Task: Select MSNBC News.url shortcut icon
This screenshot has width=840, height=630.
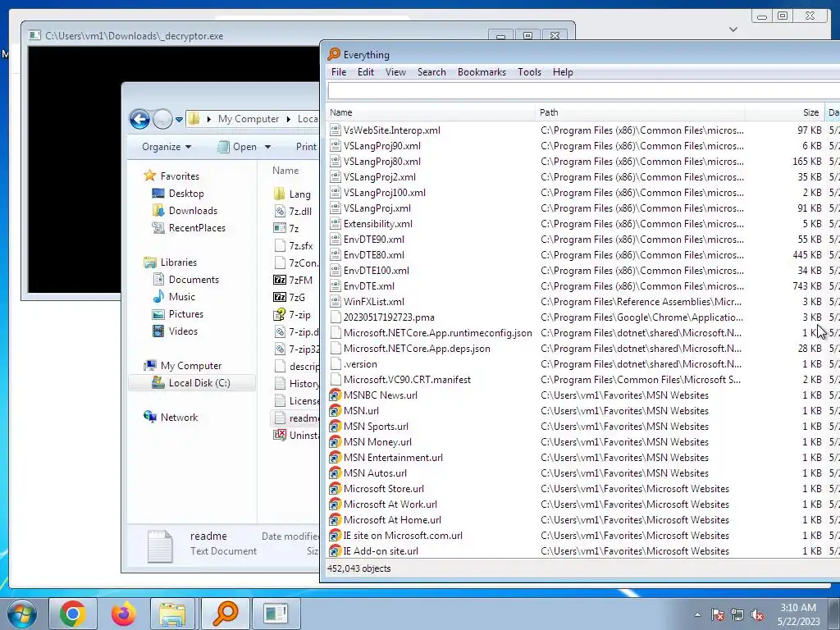Action: tap(336, 395)
